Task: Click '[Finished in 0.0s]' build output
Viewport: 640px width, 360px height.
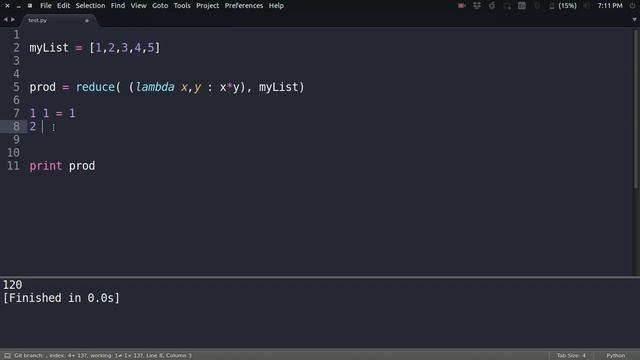Action: click(61, 298)
